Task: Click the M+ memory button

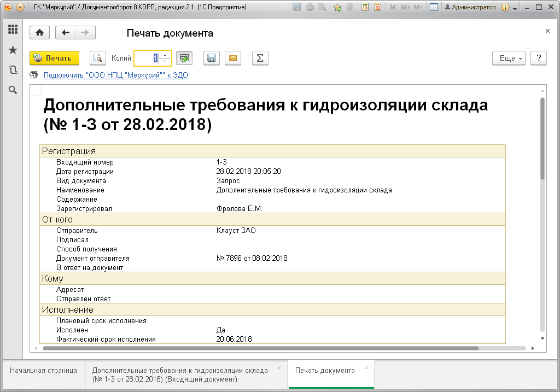Action: pos(405,7)
